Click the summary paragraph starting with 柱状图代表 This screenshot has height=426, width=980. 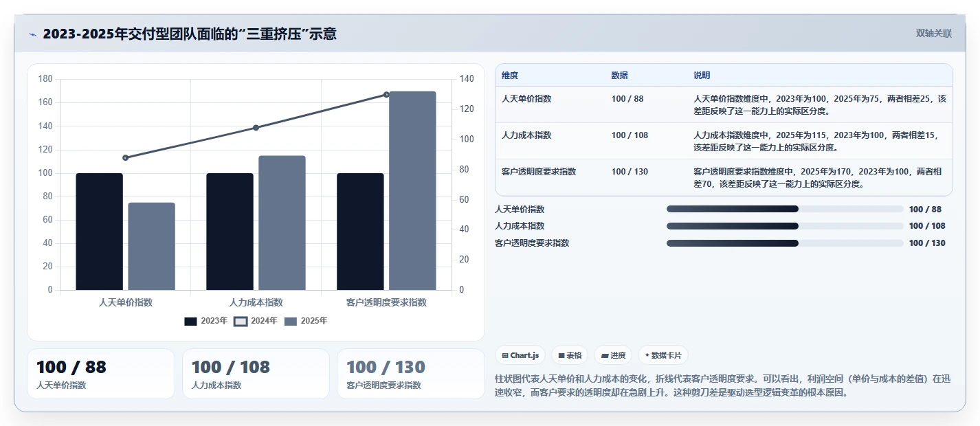(722, 386)
